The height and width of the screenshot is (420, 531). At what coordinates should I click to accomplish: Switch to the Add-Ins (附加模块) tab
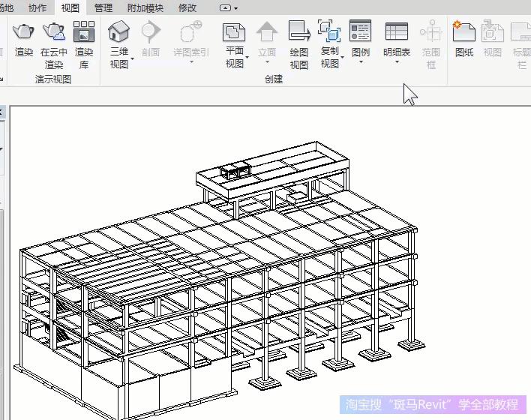[145, 7]
